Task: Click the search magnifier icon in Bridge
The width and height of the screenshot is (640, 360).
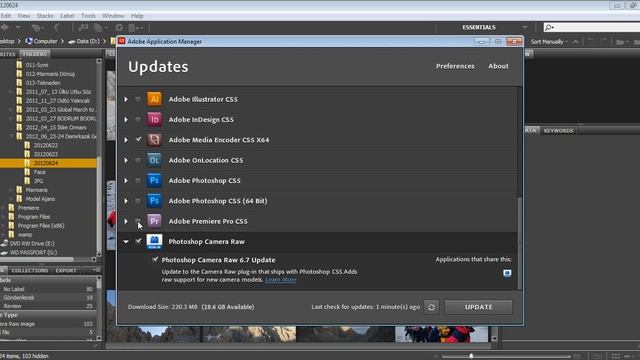Action: coord(549,27)
